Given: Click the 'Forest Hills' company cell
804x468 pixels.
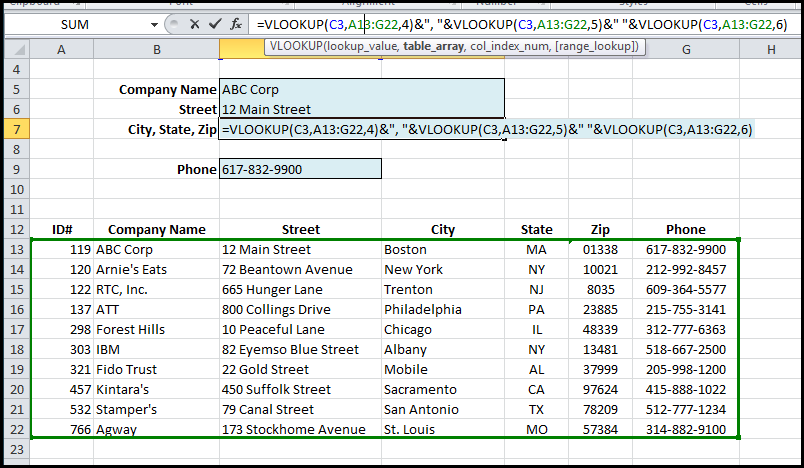Looking at the screenshot, I should pyautogui.click(x=156, y=330).
